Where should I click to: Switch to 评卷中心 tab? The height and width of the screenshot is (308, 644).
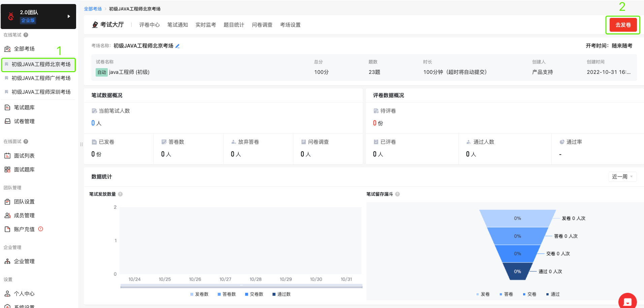[x=150, y=25]
